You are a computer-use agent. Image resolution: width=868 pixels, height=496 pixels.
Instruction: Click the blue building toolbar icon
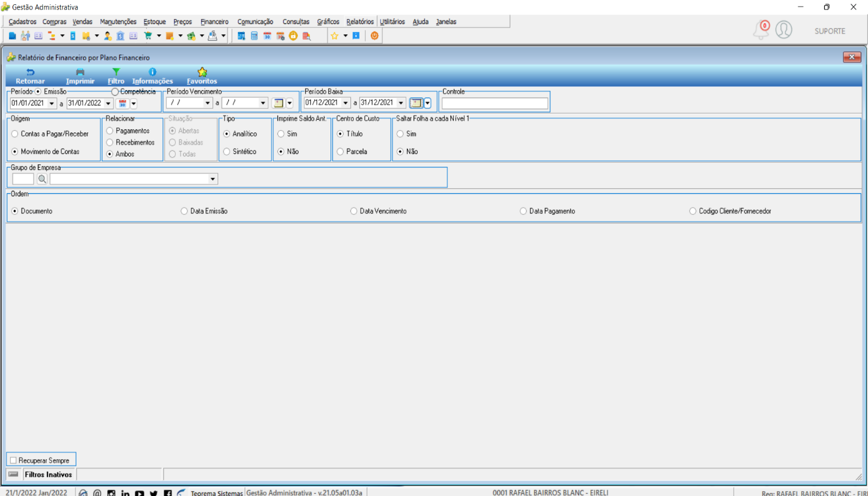12,36
